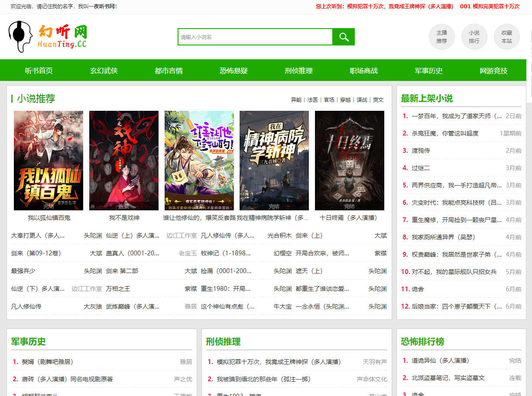Click the 恐怖排行榜 section heading

(422, 341)
